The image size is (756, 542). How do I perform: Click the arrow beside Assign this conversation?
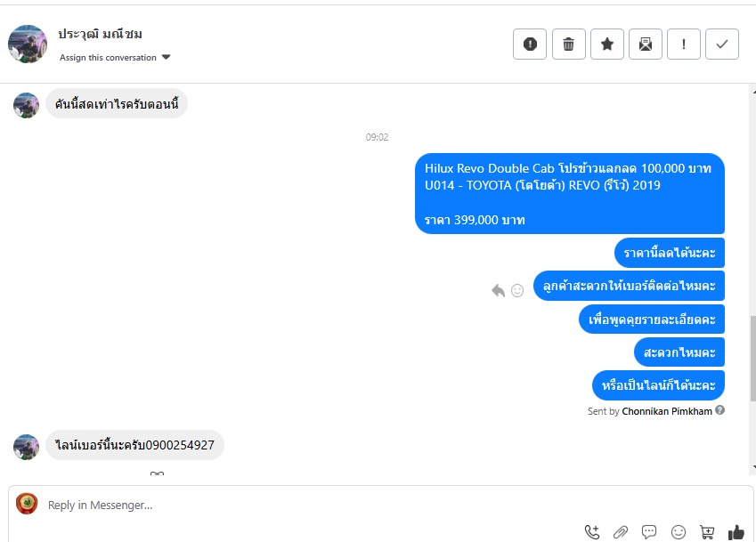pos(167,57)
